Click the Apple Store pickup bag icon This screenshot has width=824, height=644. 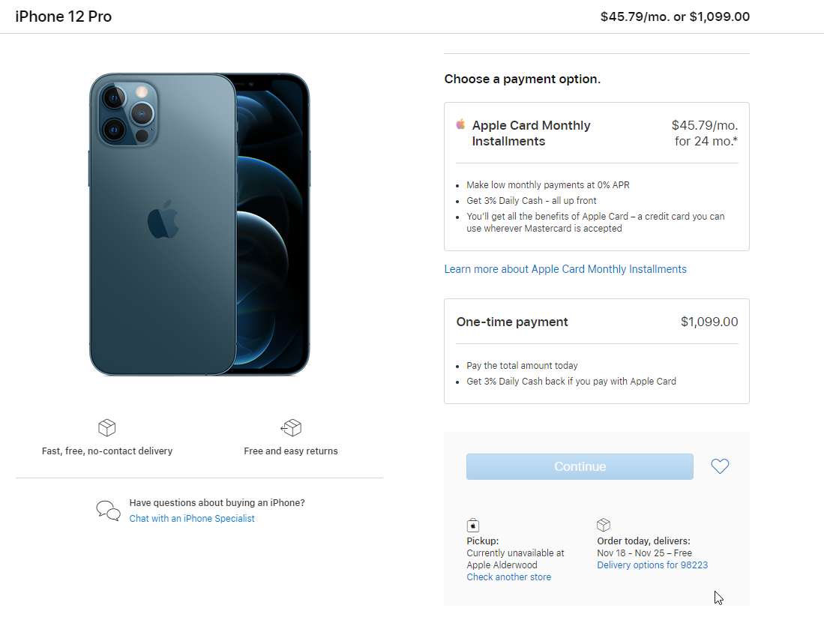(x=472, y=525)
